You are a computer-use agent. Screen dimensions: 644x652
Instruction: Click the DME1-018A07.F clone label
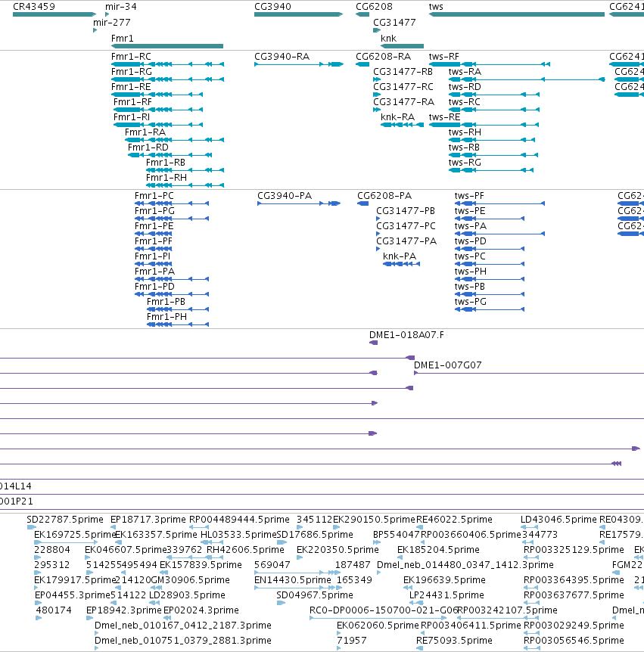406,335
